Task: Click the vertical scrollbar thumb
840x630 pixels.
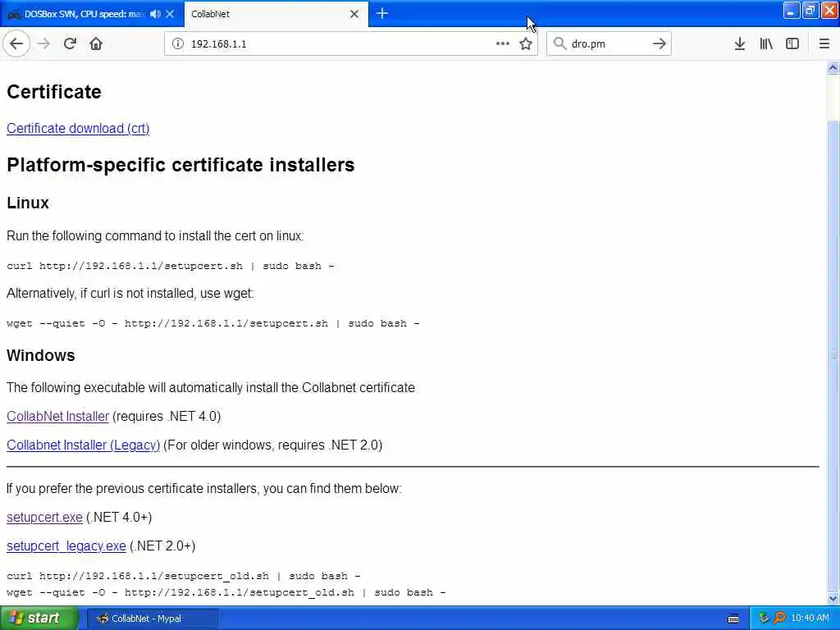Action: tap(833, 354)
